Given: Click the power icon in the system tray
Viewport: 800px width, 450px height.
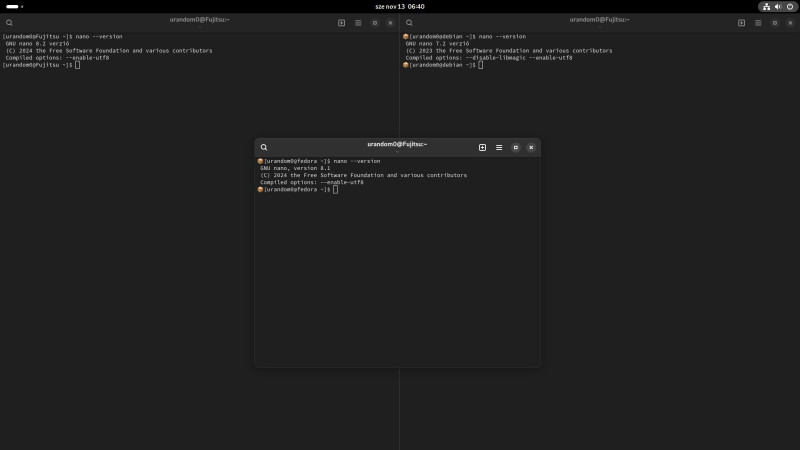Looking at the screenshot, I should (x=790, y=7).
